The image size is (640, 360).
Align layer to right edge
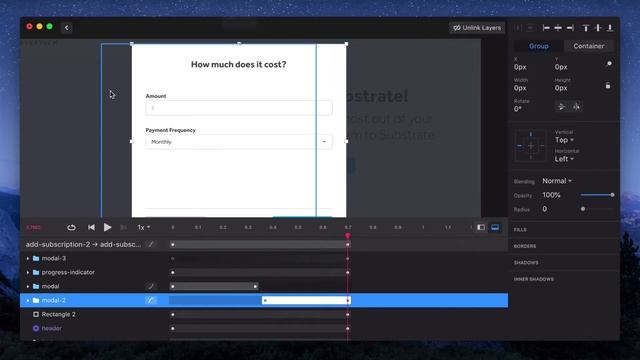tap(570, 28)
